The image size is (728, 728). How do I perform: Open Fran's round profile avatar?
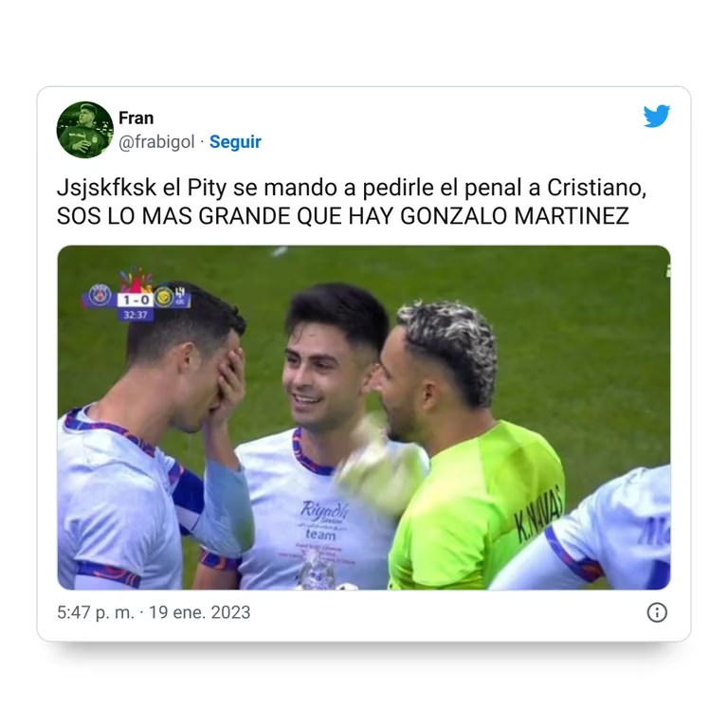[85, 130]
